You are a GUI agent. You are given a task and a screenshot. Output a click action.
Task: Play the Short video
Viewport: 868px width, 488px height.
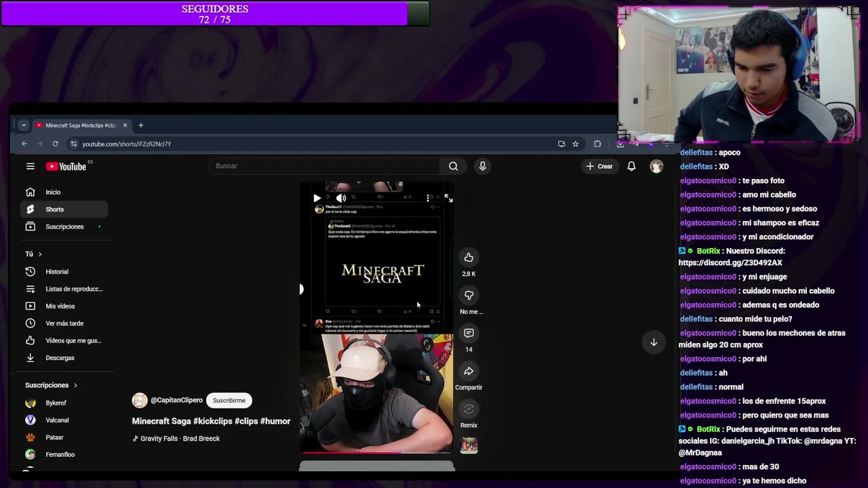coord(317,198)
